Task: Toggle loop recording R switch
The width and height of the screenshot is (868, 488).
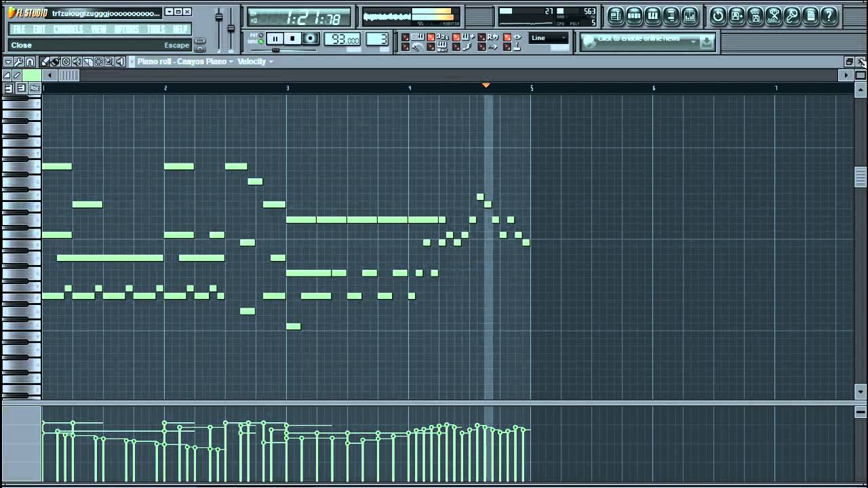Action: click(481, 37)
